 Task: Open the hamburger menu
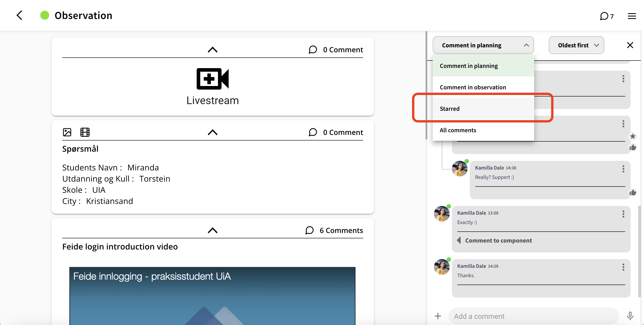click(631, 16)
